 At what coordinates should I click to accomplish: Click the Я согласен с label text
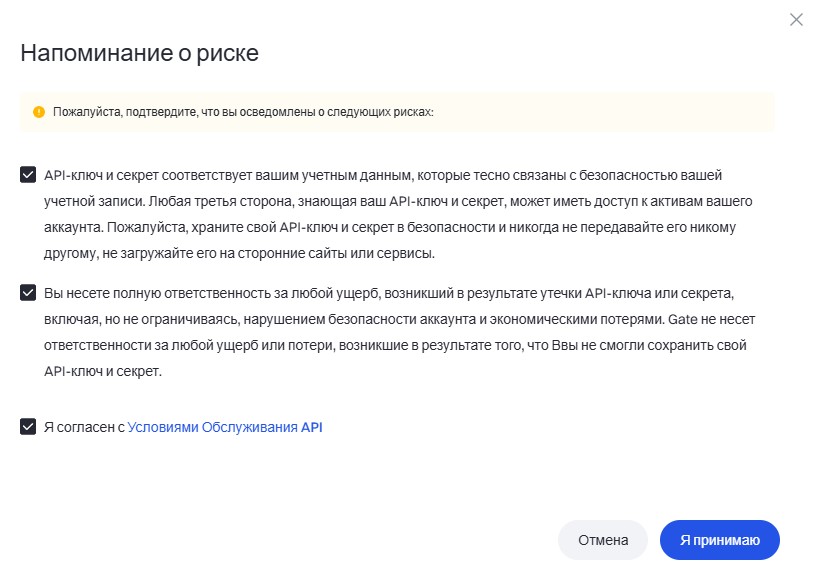coord(84,427)
